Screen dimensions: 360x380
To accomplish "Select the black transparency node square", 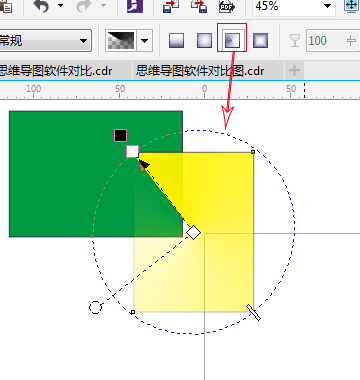I will coord(120,135).
